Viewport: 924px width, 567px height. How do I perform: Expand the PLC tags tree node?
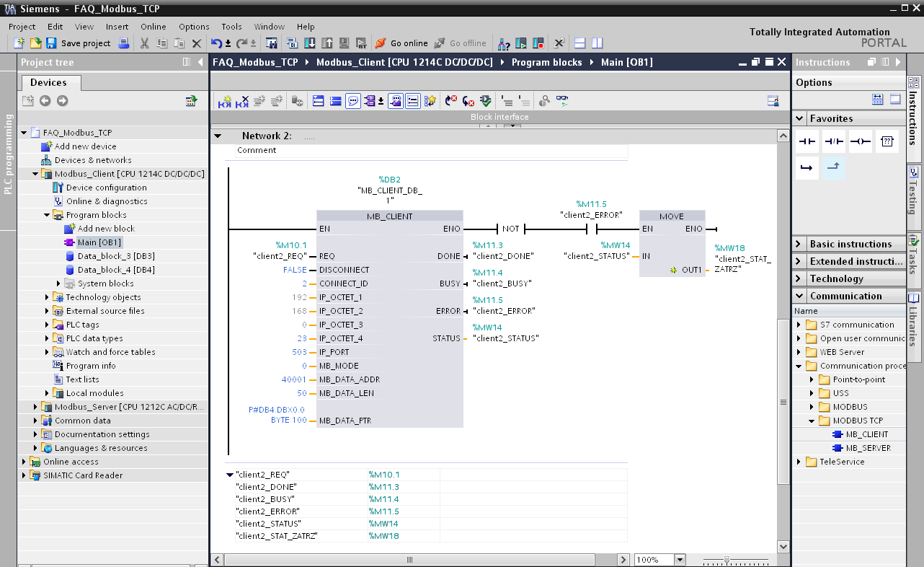(48, 325)
